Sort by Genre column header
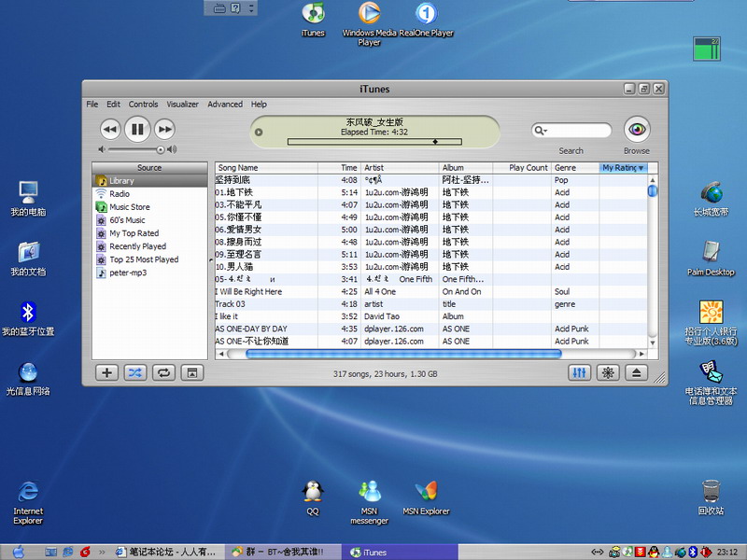Screen dimensions: 747x560 click(x=575, y=168)
